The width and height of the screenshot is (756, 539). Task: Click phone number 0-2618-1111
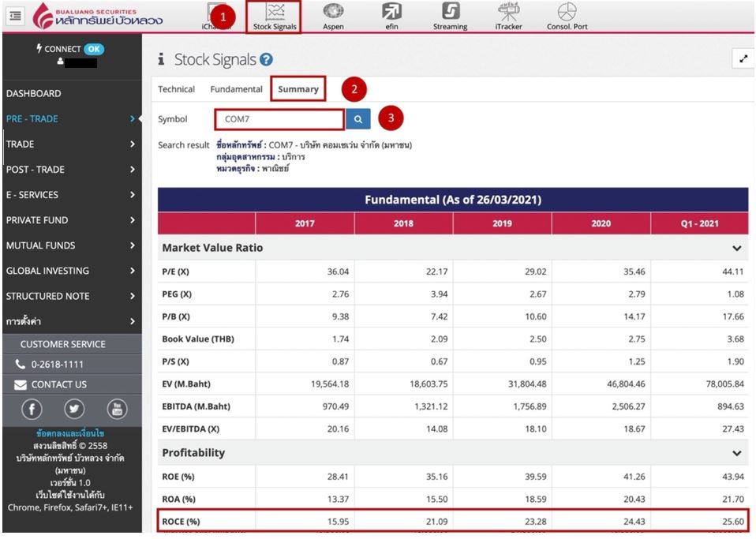click(x=58, y=365)
